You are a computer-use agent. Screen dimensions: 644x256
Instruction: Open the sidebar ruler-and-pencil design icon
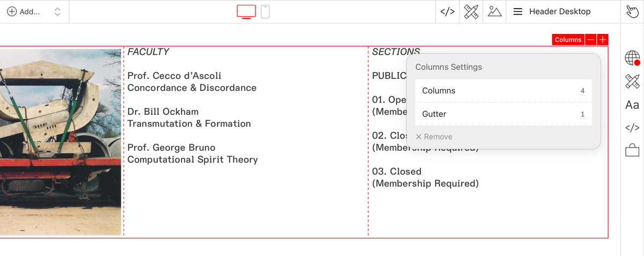[633, 82]
